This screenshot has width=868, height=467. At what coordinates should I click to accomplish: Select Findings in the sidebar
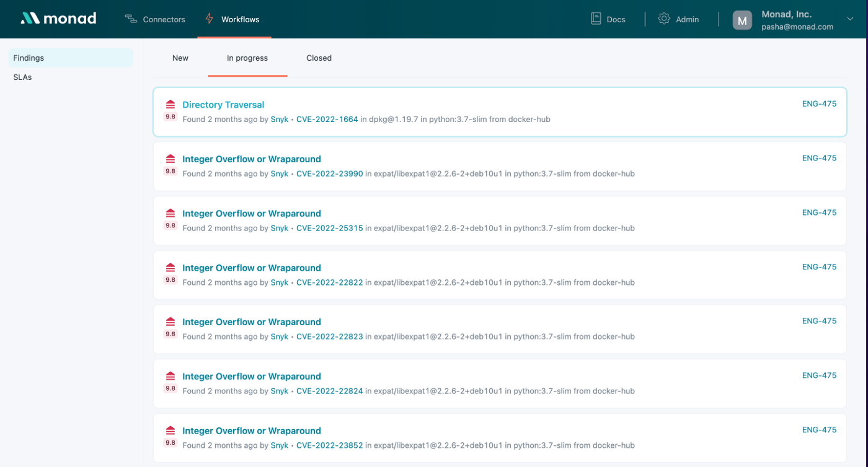click(29, 58)
